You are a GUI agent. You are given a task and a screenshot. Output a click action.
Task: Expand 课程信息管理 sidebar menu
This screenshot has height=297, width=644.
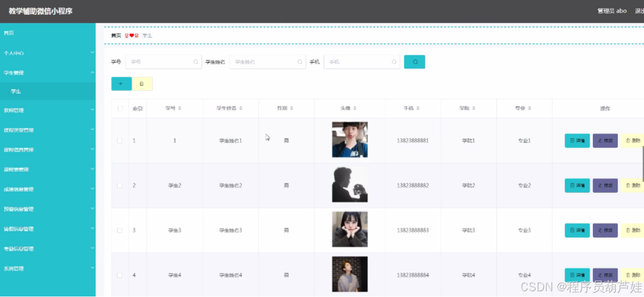tap(48, 150)
